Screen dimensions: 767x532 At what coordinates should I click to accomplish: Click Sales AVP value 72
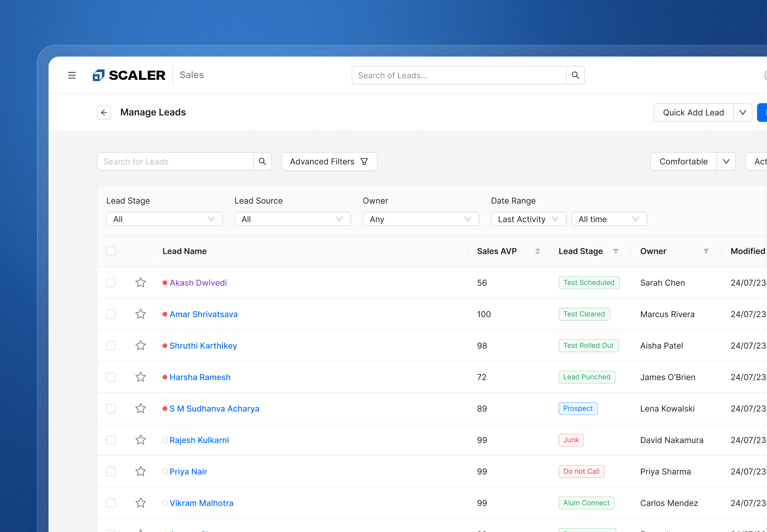pos(482,377)
